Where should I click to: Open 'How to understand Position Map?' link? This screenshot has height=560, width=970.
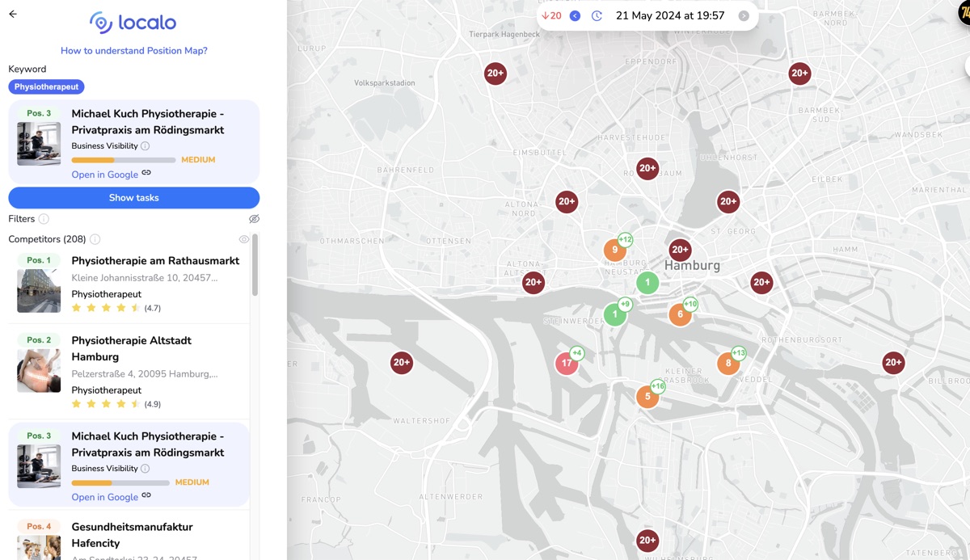tap(134, 50)
